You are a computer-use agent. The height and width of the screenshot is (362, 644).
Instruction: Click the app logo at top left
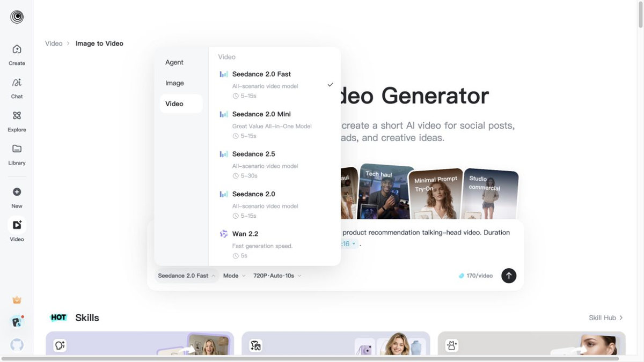[x=17, y=17]
